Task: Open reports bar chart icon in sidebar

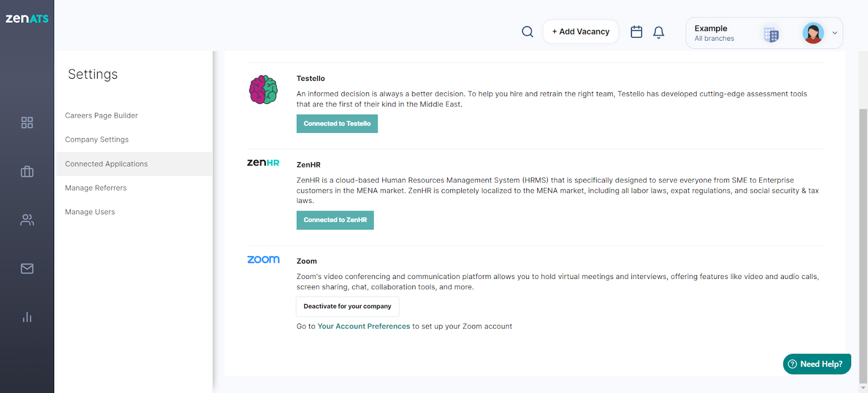Action: point(27,317)
